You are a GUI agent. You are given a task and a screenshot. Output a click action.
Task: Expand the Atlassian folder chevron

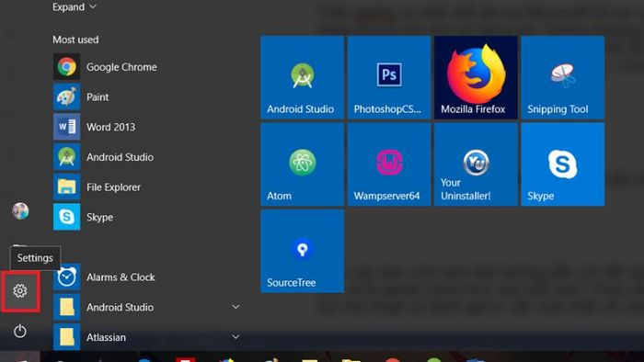[236, 336]
